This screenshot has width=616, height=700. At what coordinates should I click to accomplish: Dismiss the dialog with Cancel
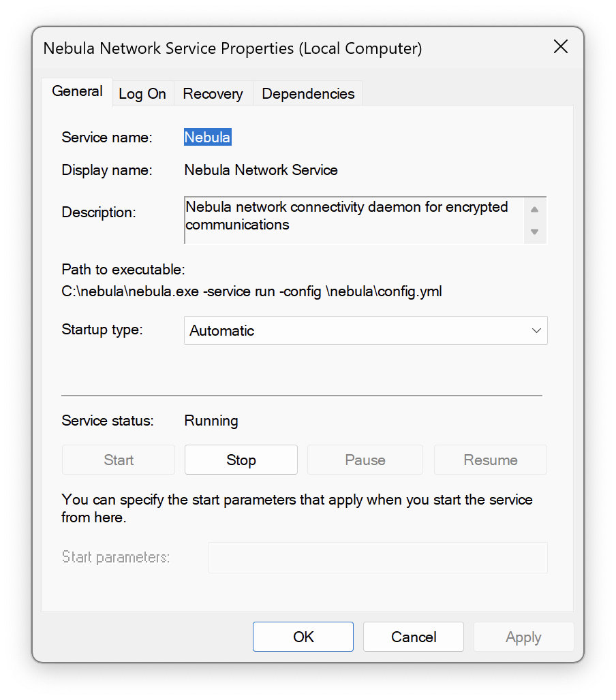point(413,637)
